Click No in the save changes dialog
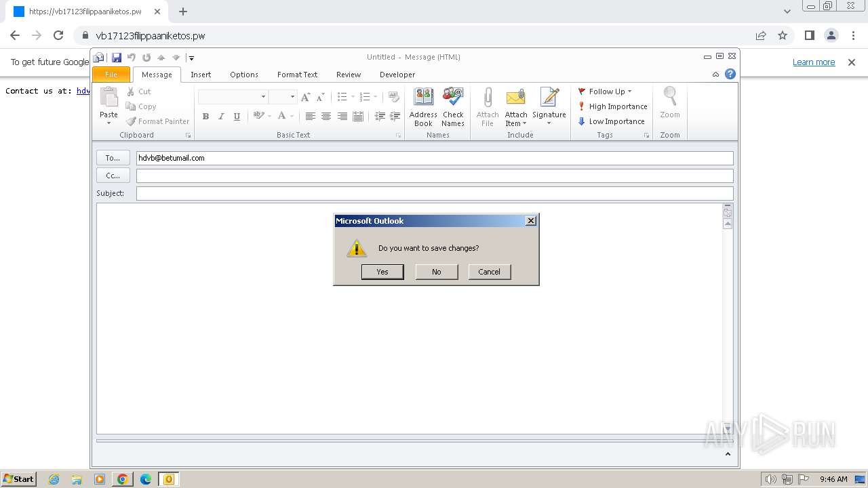The image size is (868, 488). click(x=436, y=272)
